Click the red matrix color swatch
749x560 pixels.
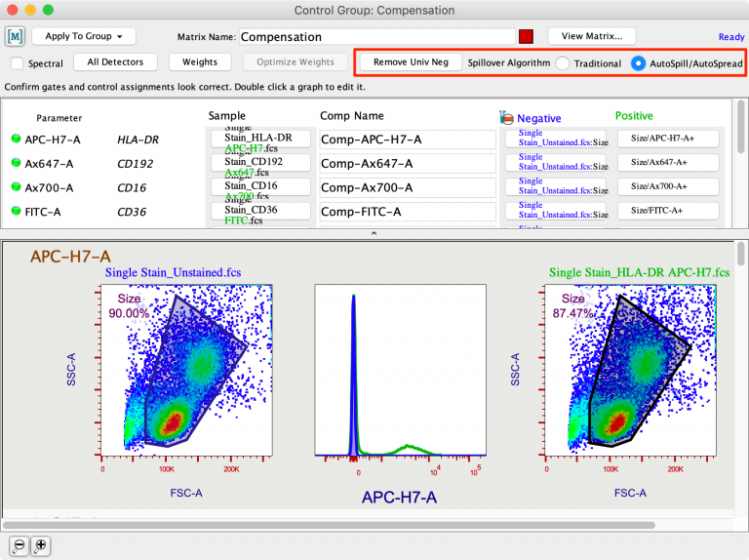coord(526,37)
